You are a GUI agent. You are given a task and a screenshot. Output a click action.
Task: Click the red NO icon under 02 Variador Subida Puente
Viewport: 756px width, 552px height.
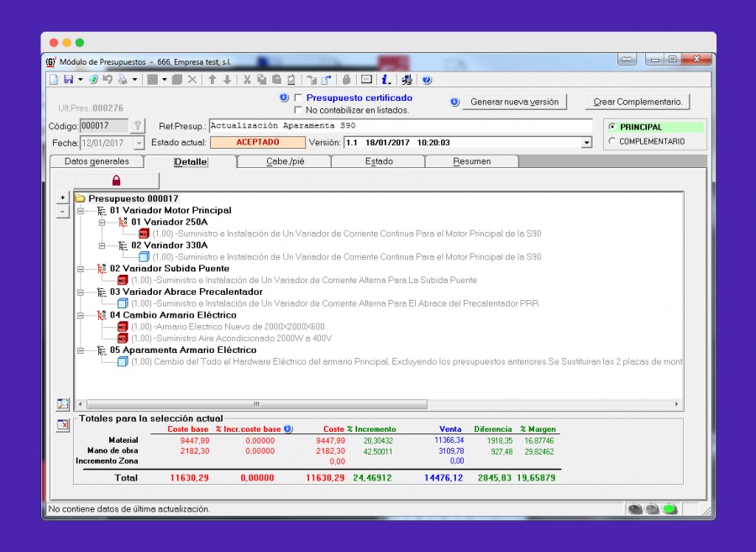click(x=123, y=280)
